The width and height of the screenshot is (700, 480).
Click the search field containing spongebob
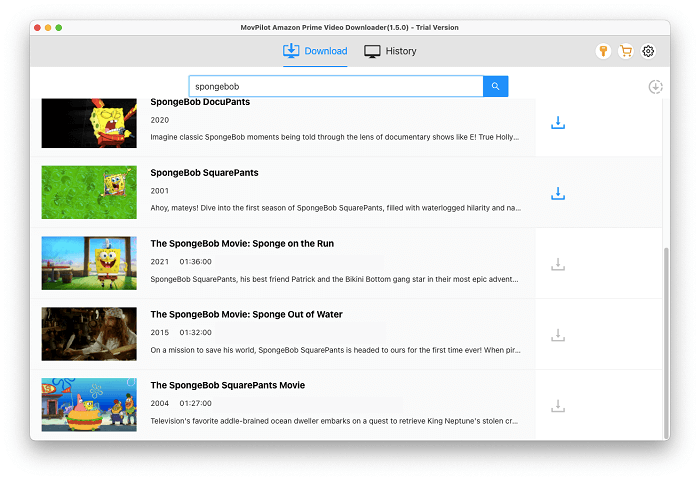coord(336,87)
